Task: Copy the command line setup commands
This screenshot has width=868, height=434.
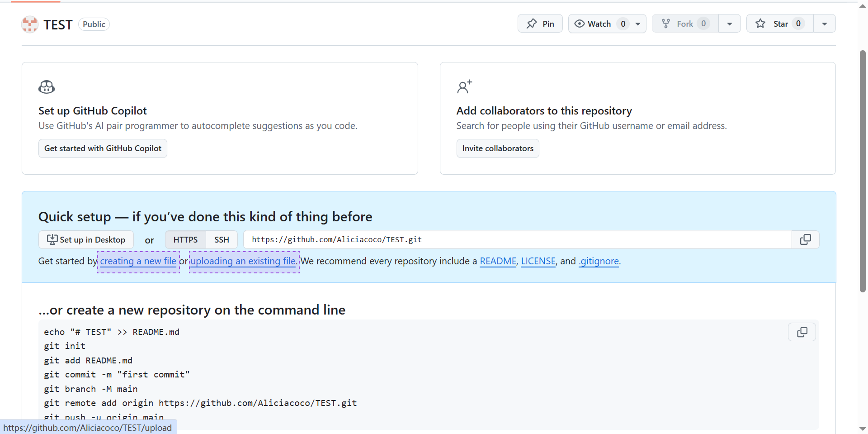Action: click(x=802, y=332)
